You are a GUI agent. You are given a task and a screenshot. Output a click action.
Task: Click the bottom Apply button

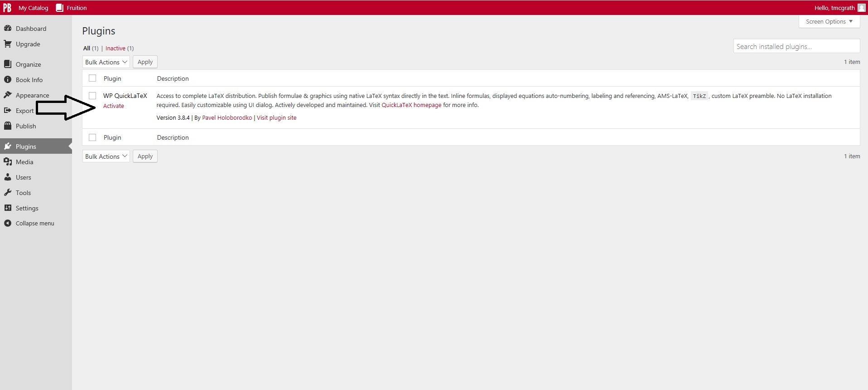click(x=145, y=156)
